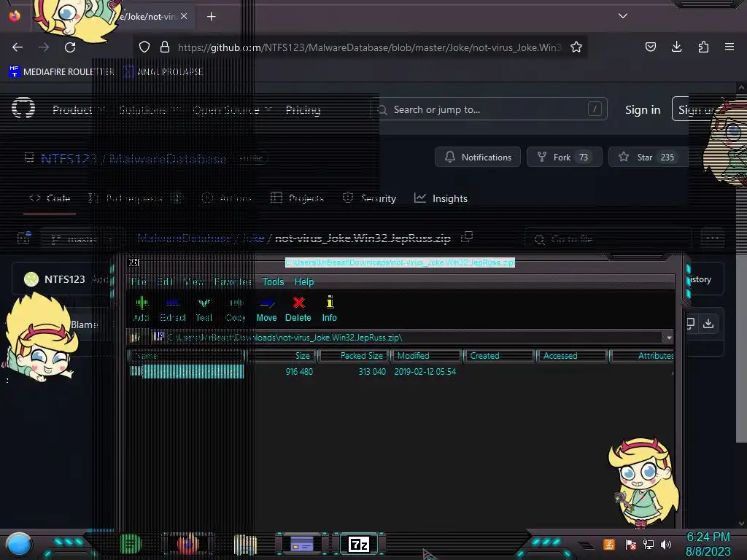Open Firefox from the taskbar
The width and height of the screenshot is (747, 560).
click(187, 544)
